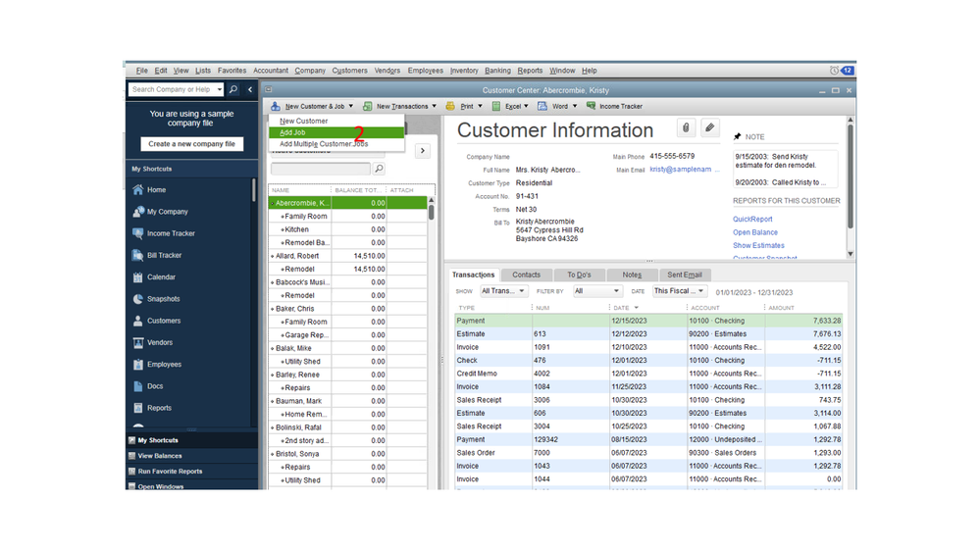Image resolution: width=980 pixels, height=551 pixels.
Task: Click the customer list search magnifier icon
Action: pyautogui.click(x=379, y=169)
